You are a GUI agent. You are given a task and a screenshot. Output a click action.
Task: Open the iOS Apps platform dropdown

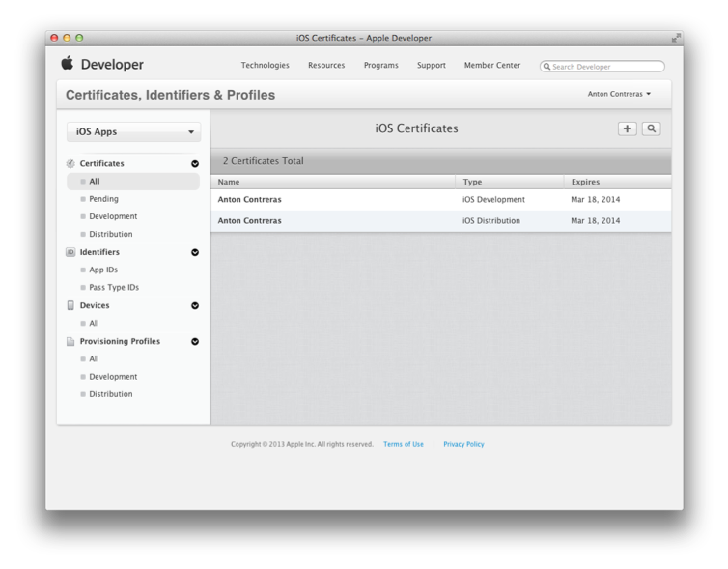pos(134,132)
